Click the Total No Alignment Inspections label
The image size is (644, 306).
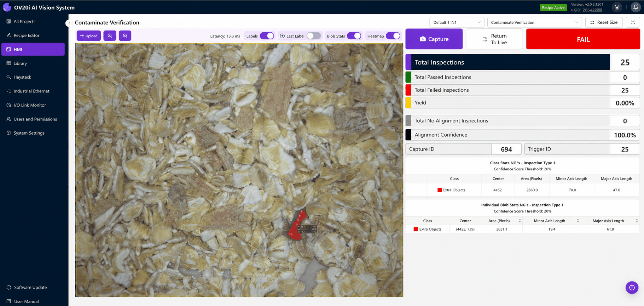click(x=451, y=121)
